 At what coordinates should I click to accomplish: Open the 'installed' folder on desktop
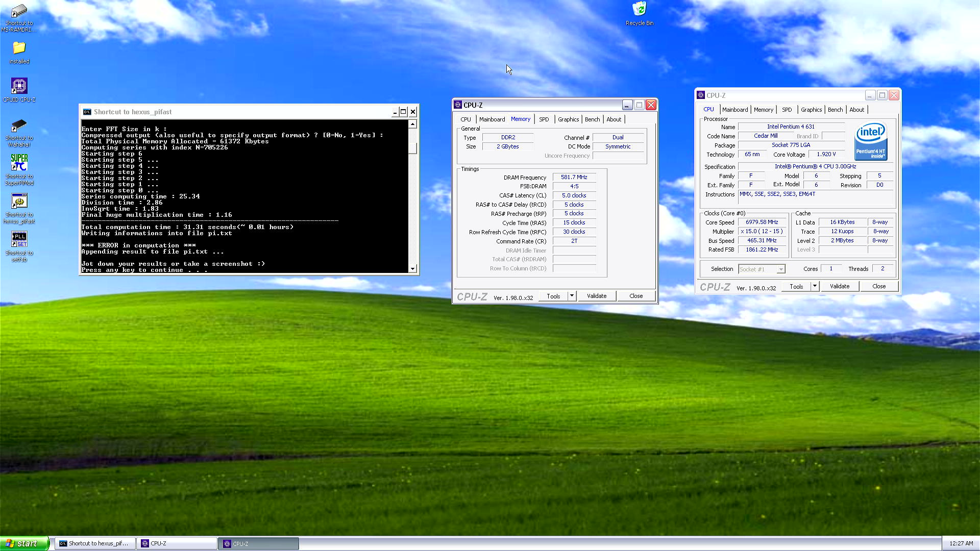tap(19, 53)
